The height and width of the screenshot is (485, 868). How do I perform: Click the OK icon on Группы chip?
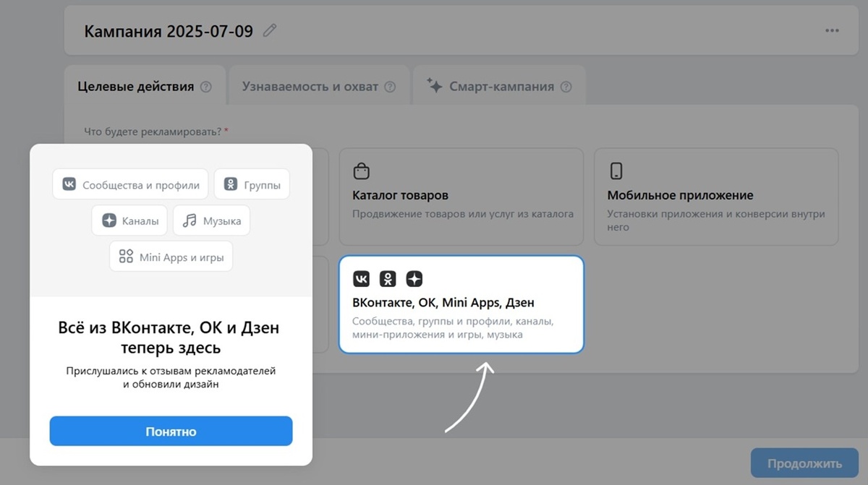[230, 184]
